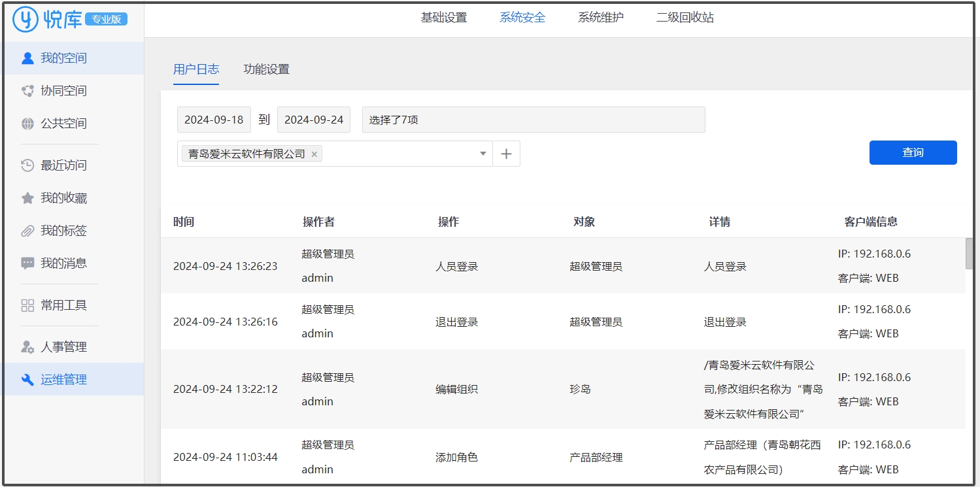Switch to 功能设置 tab
This screenshot has height=487, width=980.
coord(266,69)
